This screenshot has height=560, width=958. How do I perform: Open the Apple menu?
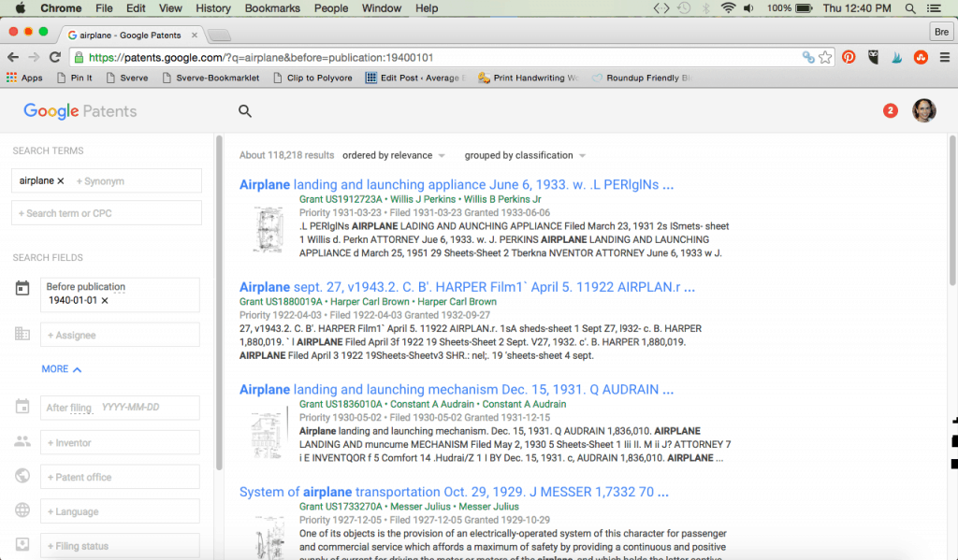point(21,7)
